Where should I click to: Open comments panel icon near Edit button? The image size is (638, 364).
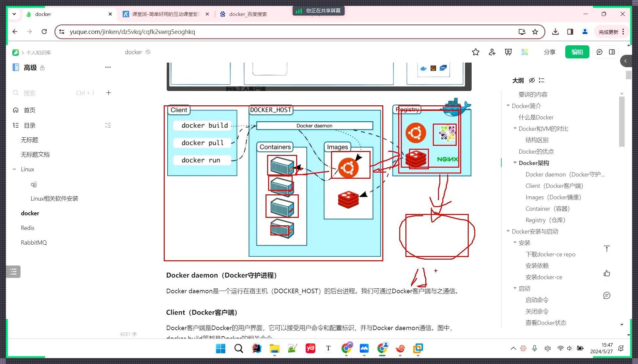pyautogui.click(x=600, y=52)
